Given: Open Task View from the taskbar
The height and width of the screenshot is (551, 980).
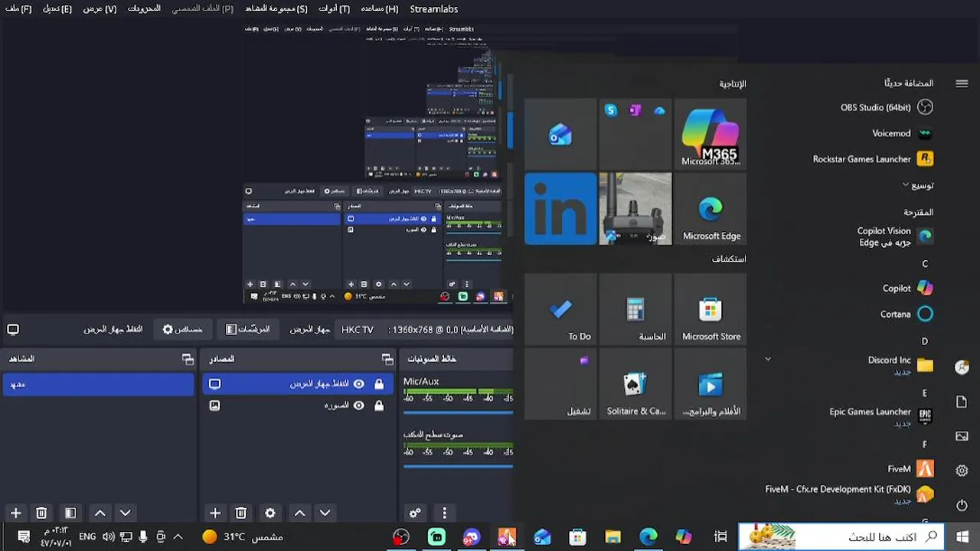Looking at the screenshot, I should point(720,537).
